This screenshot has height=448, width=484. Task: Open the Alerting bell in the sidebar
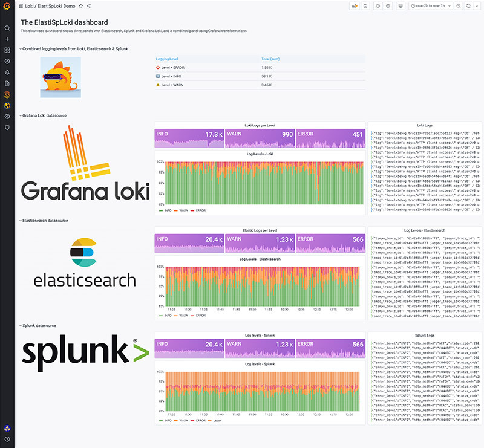(x=7, y=72)
